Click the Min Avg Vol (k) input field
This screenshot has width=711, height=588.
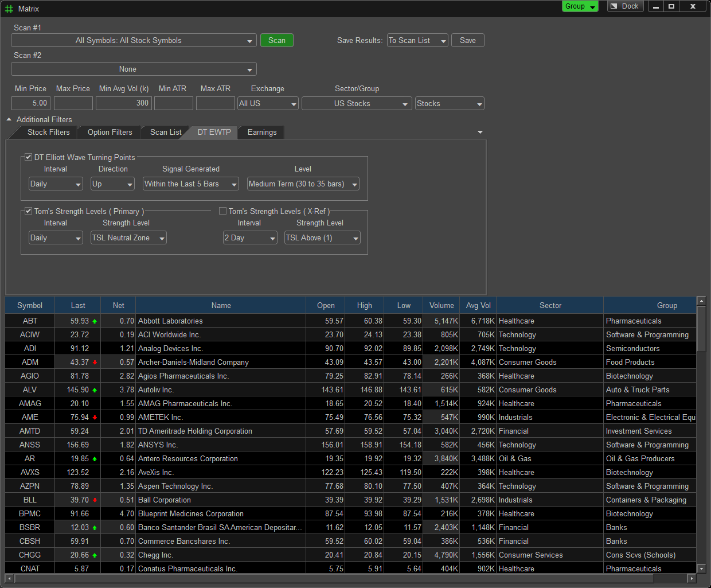click(x=123, y=103)
